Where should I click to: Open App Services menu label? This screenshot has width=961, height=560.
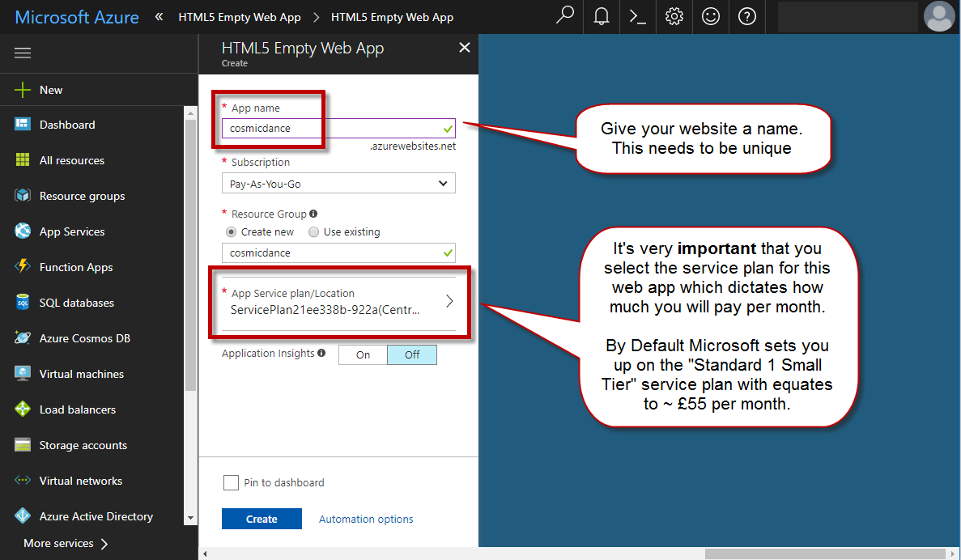pos(72,231)
